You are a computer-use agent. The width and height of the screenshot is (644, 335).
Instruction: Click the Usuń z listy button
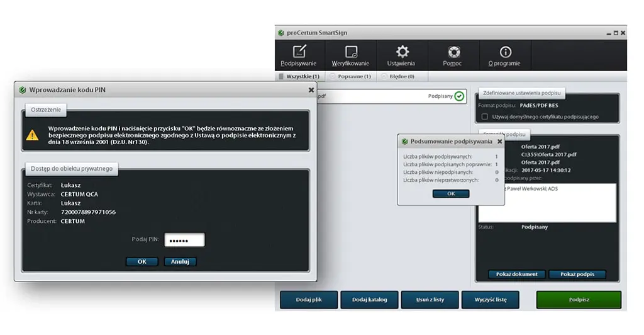click(430, 300)
